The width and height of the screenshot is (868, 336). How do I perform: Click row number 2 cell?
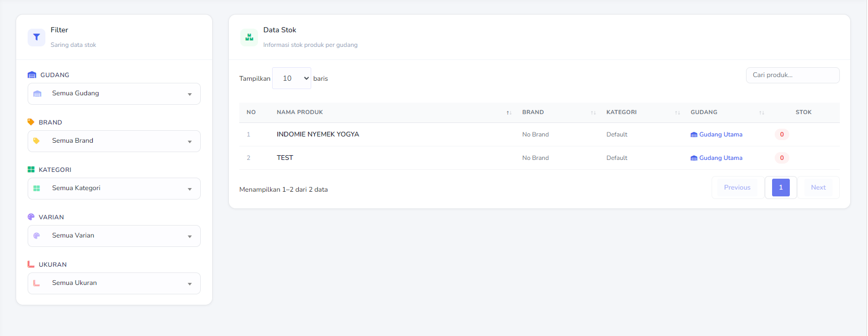click(x=249, y=158)
